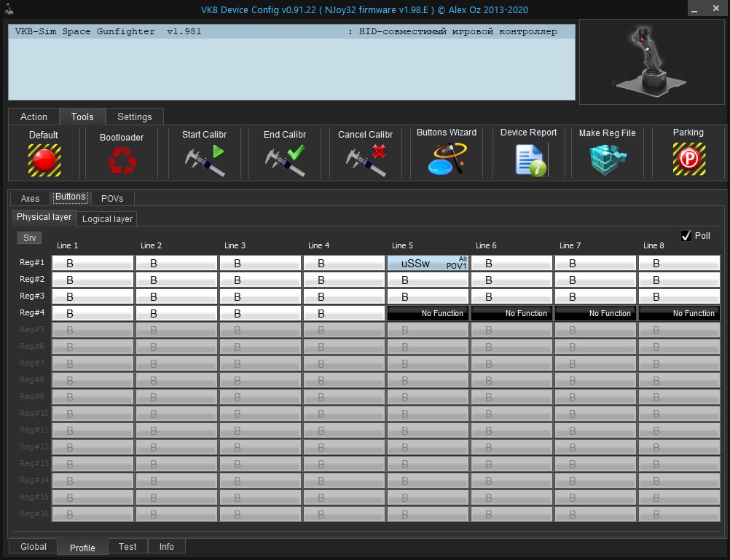Switch to the Axes tab
The height and width of the screenshot is (560, 730).
[31, 198]
